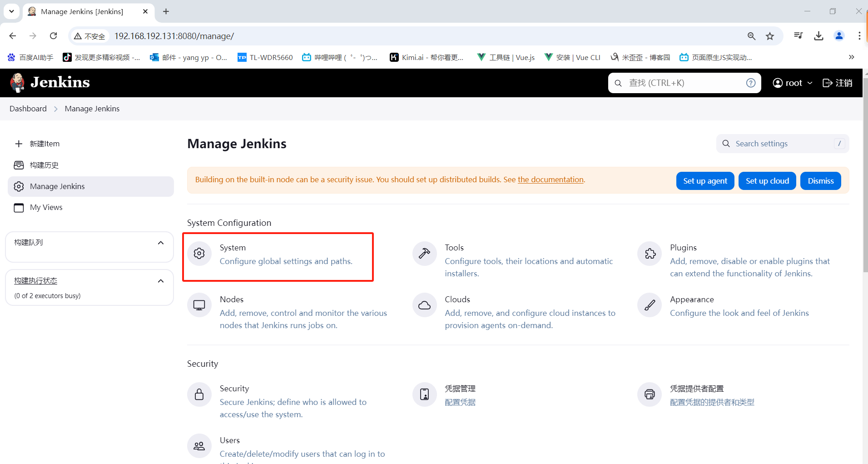Click the Security padlock icon
The image size is (868, 464).
pyautogui.click(x=199, y=394)
